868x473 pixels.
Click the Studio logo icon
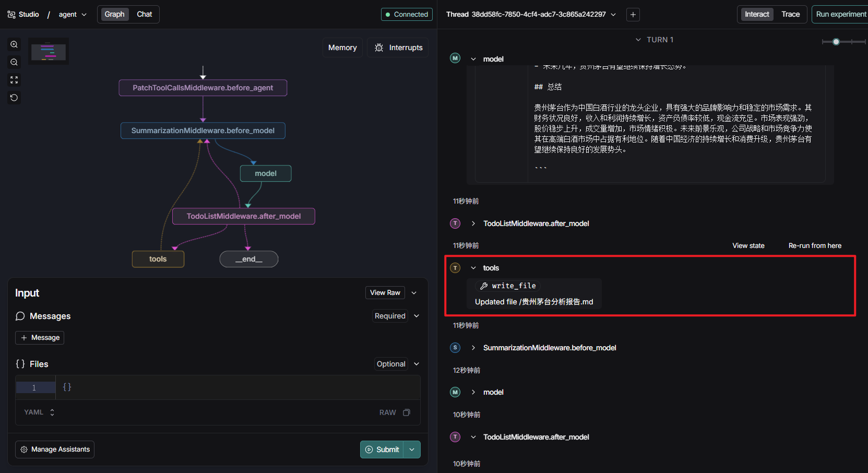pyautogui.click(x=11, y=15)
